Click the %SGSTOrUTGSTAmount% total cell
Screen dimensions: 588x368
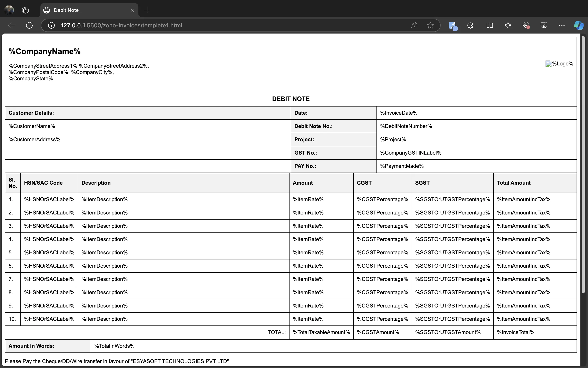pyautogui.click(x=452, y=332)
